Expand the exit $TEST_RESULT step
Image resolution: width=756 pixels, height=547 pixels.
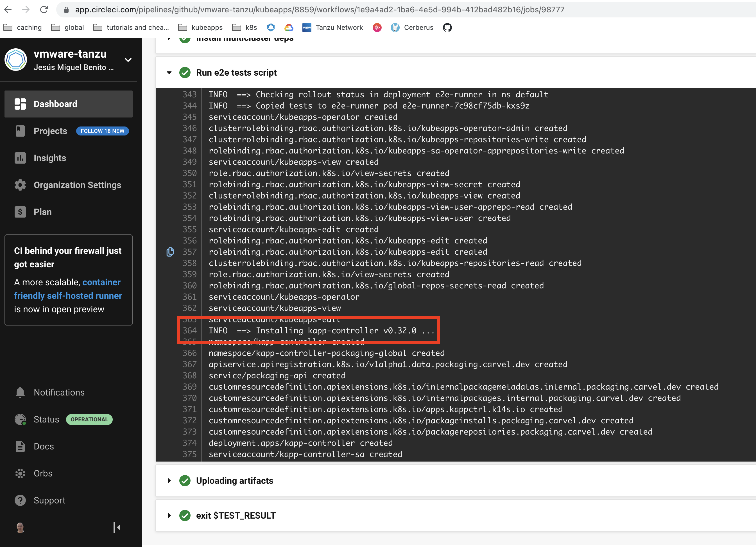pyautogui.click(x=169, y=515)
